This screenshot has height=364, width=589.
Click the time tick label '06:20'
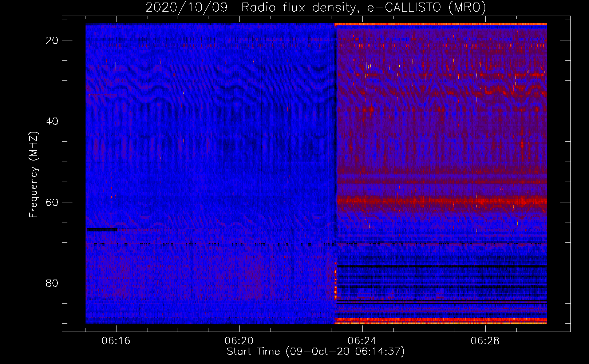(x=239, y=341)
